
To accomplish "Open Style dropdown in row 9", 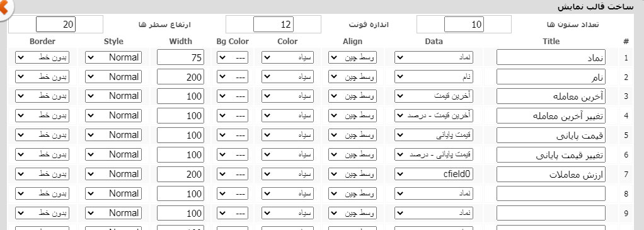I will click(x=113, y=213).
